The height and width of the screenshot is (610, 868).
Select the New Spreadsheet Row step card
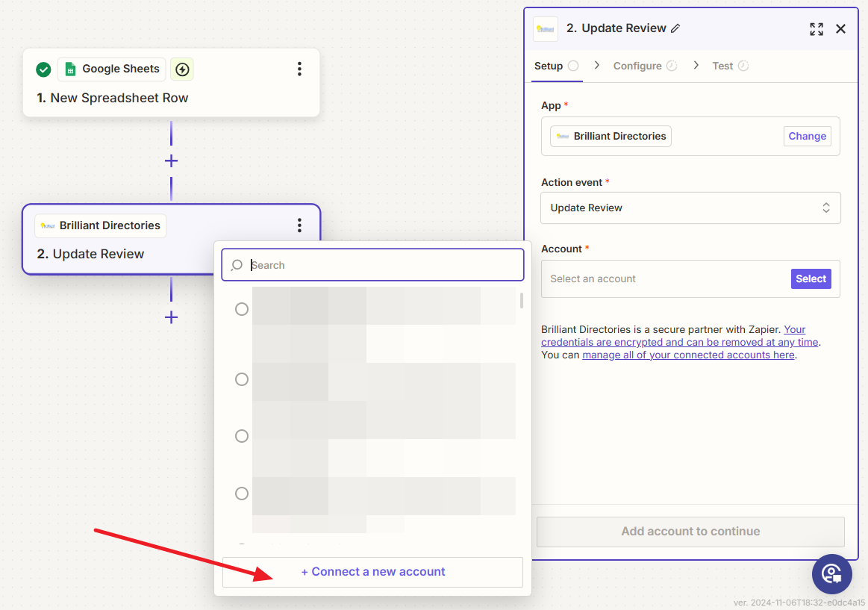point(171,82)
